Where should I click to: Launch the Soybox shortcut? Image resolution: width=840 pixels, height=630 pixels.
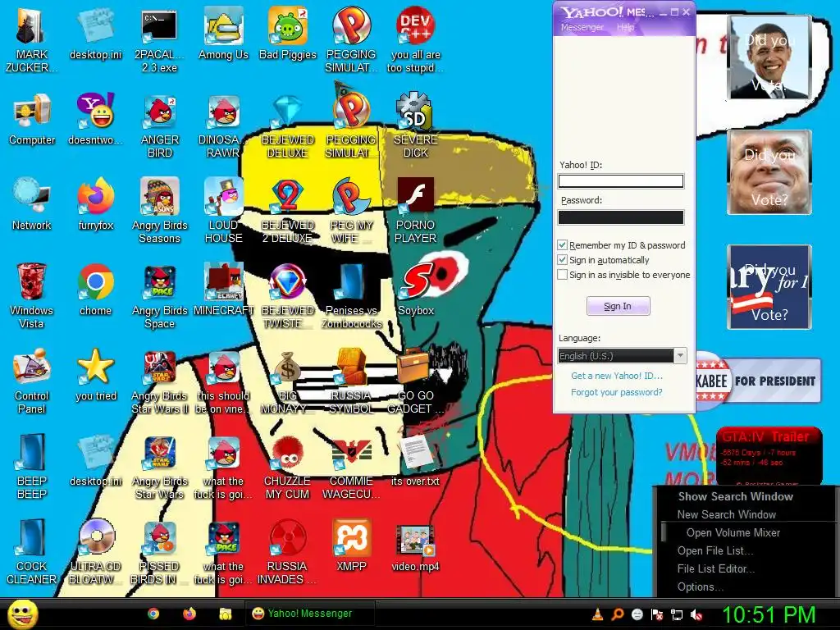tap(416, 290)
